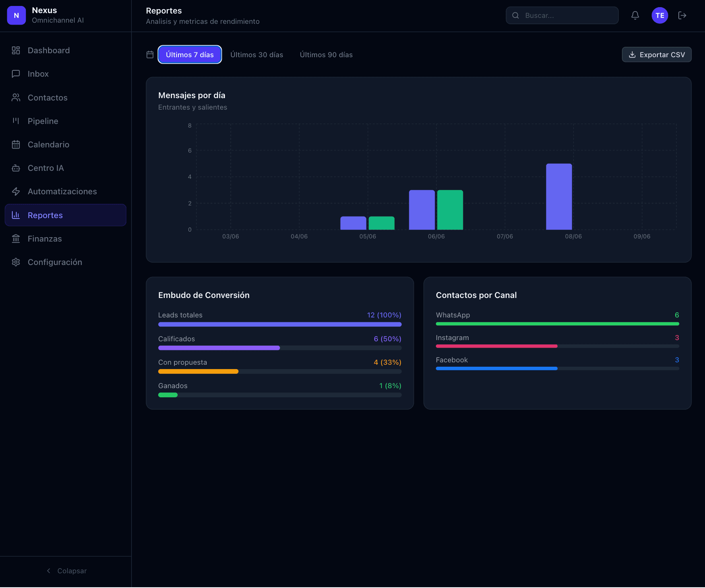The width and height of the screenshot is (705, 588).
Task: Open Contactos via its people icon
Action: [16, 98]
